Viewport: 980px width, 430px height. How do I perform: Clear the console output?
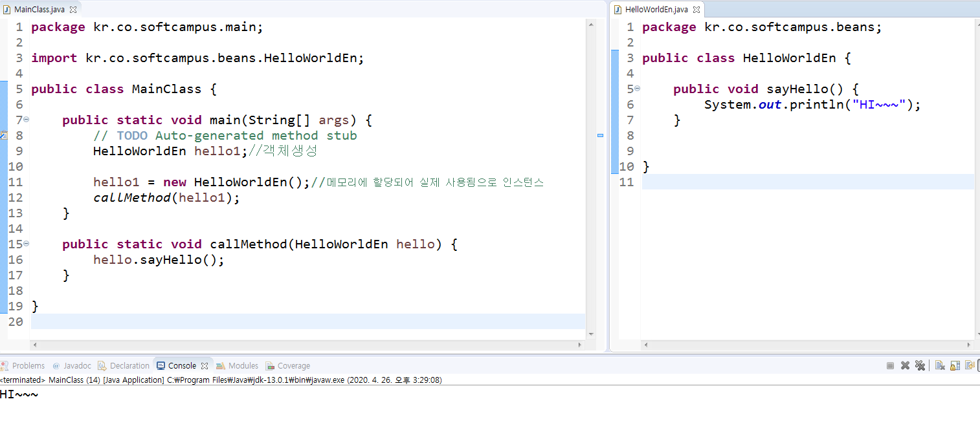(940, 366)
